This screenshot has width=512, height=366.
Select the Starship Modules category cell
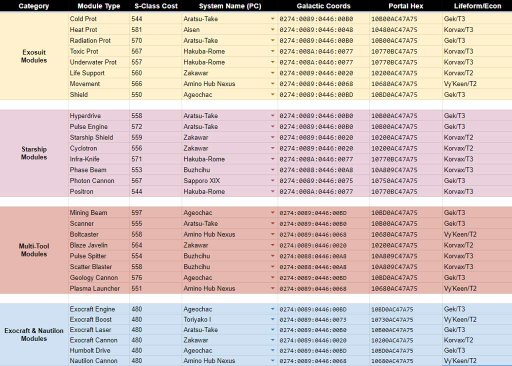34,153
